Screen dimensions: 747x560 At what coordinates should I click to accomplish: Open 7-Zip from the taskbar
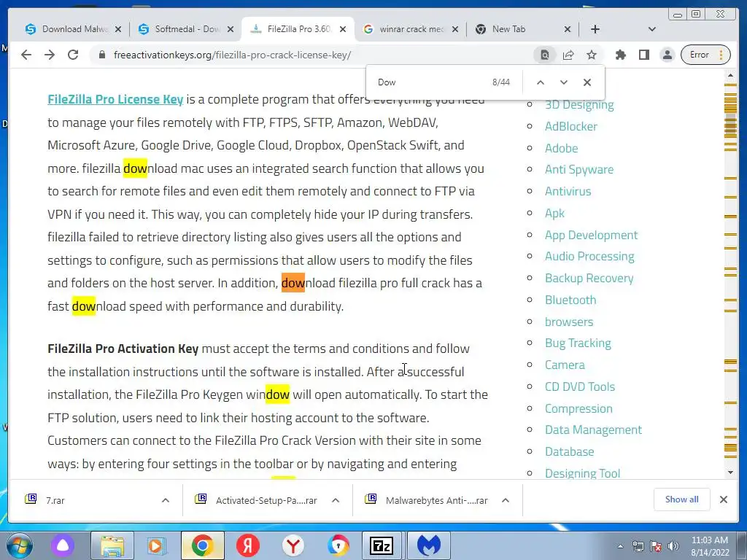click(382, 545)
